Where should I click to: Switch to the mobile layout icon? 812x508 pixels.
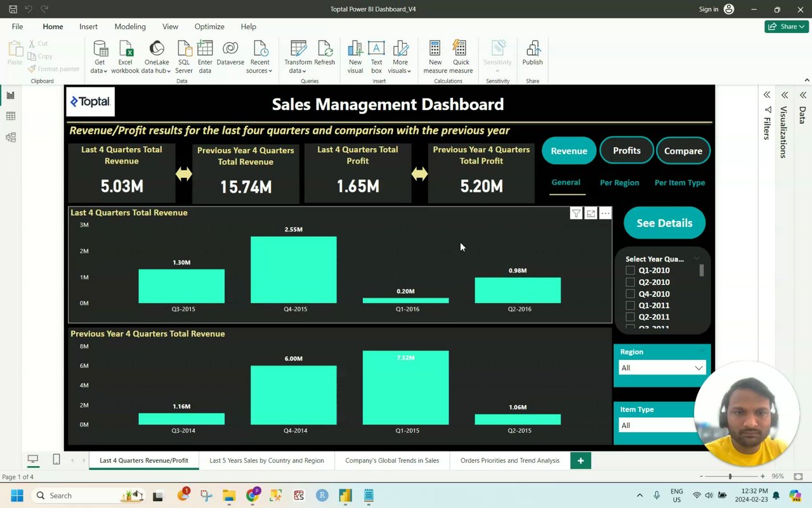(56, 459)
